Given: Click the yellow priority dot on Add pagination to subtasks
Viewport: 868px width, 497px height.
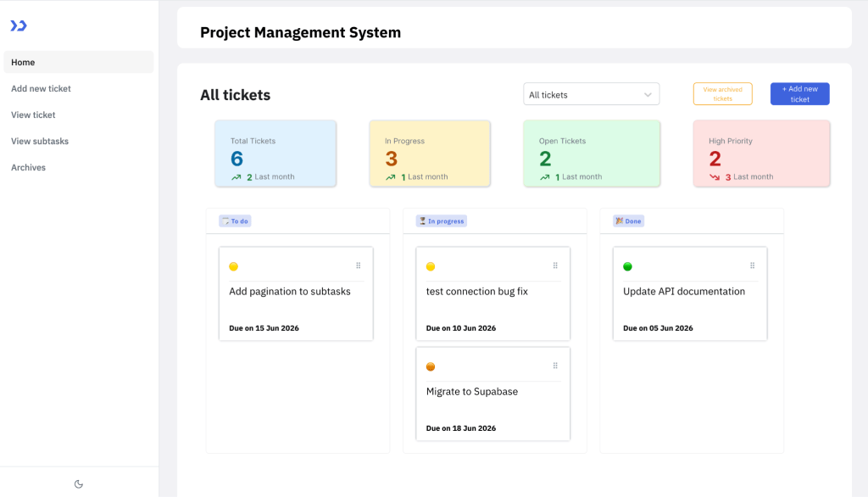Looking at the screenshot, I should 234,266.
